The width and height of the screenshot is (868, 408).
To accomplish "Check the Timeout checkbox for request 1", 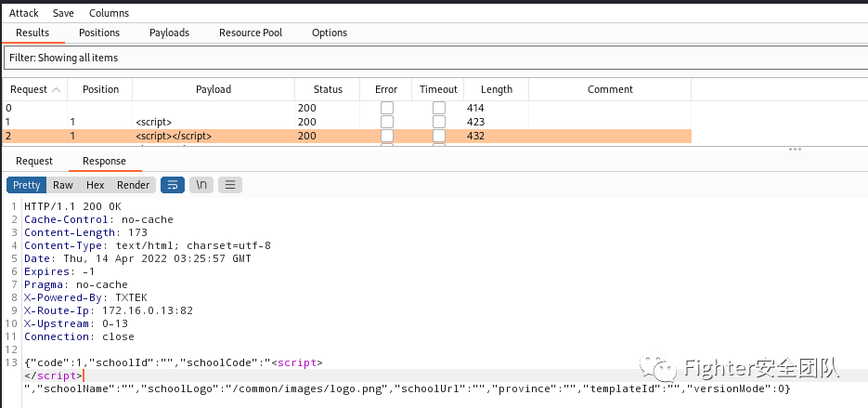I will point(438,122).
